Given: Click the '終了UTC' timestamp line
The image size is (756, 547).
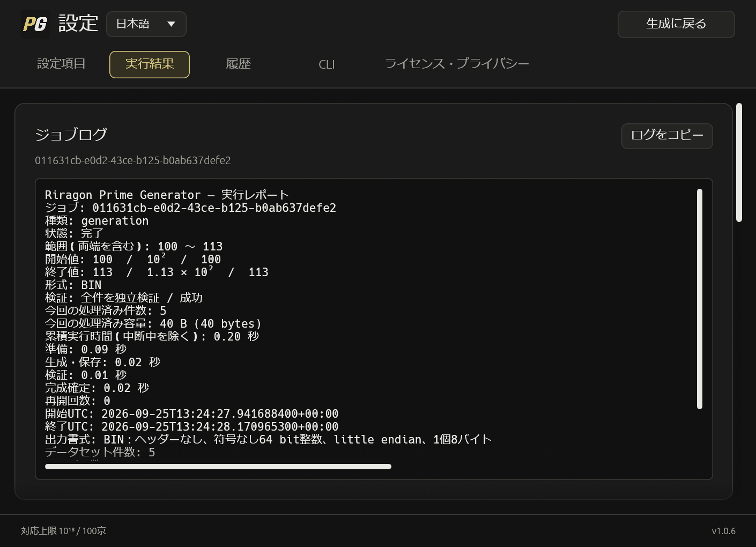Looking at the screenshot, I should point(191,426).
